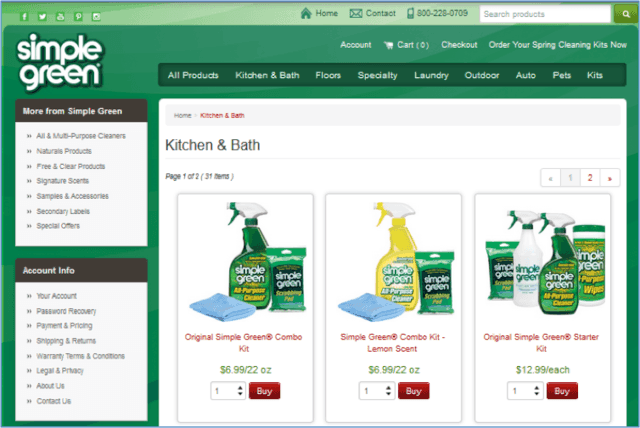Open All & Multi-Purpose Cleaners link
The image size is (640, 428).
[x=81, y=136]
